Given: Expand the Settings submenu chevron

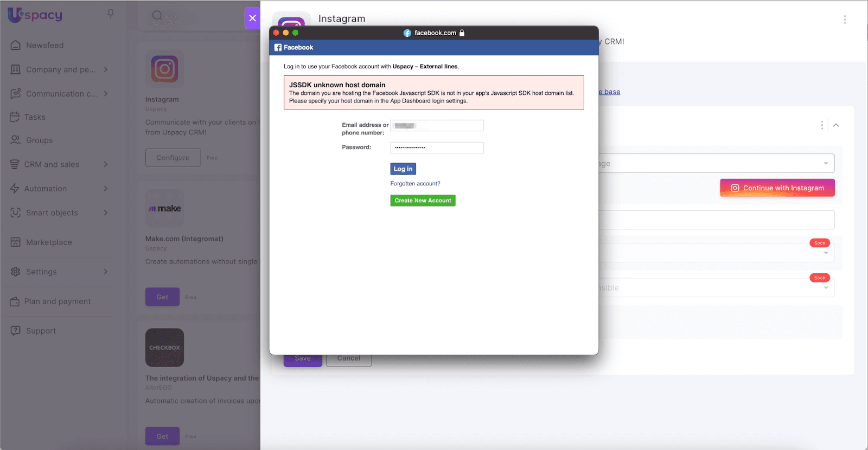Looking at the screenshot, I should tap(106, 272).
